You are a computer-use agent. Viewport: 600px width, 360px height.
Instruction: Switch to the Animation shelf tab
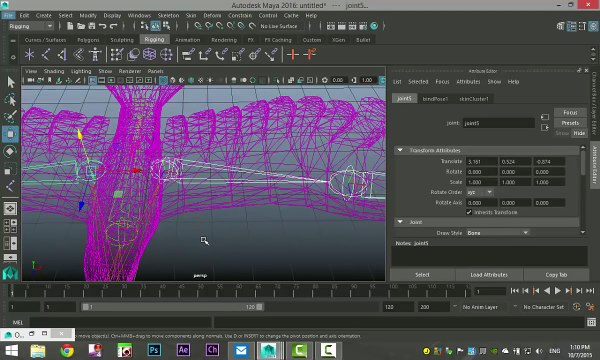tap(188, 40)
